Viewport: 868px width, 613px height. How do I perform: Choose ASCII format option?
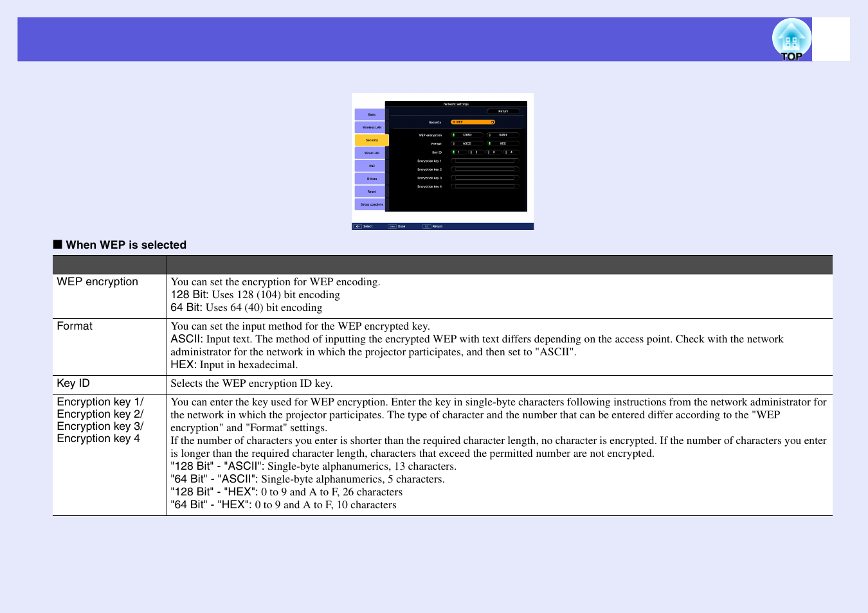click(467, 143)
